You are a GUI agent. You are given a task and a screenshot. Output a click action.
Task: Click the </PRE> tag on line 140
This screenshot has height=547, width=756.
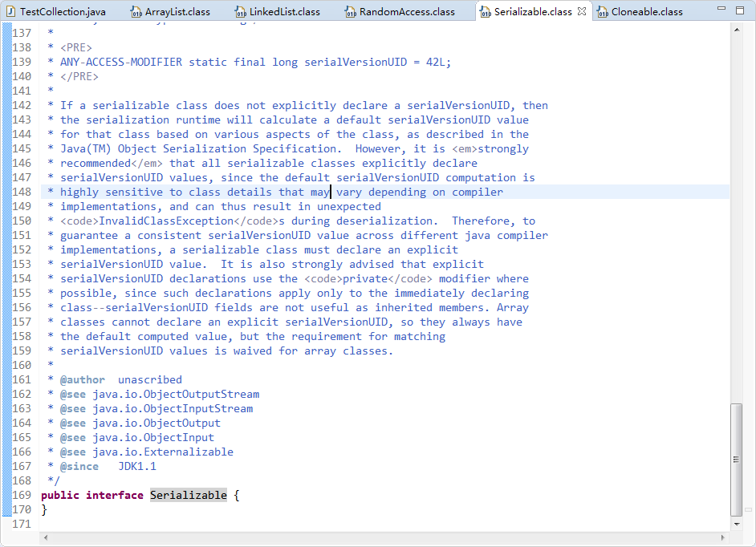coord(79,77)
